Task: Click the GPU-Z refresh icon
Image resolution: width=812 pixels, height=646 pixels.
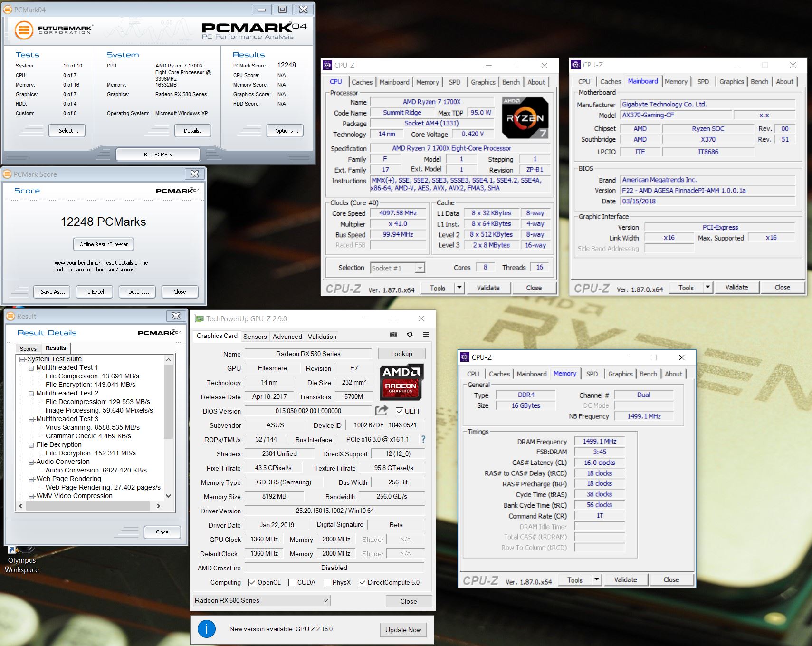Action: pyautogui.click(x=410, y=335)
